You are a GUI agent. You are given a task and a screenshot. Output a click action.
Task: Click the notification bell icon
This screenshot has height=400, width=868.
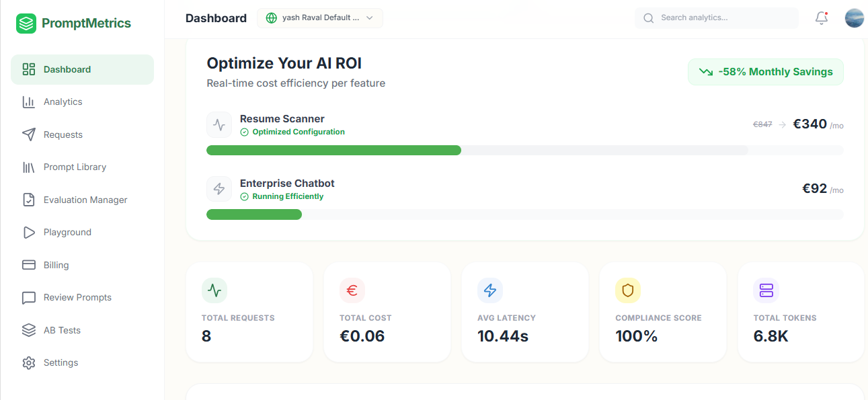point(821,18)
